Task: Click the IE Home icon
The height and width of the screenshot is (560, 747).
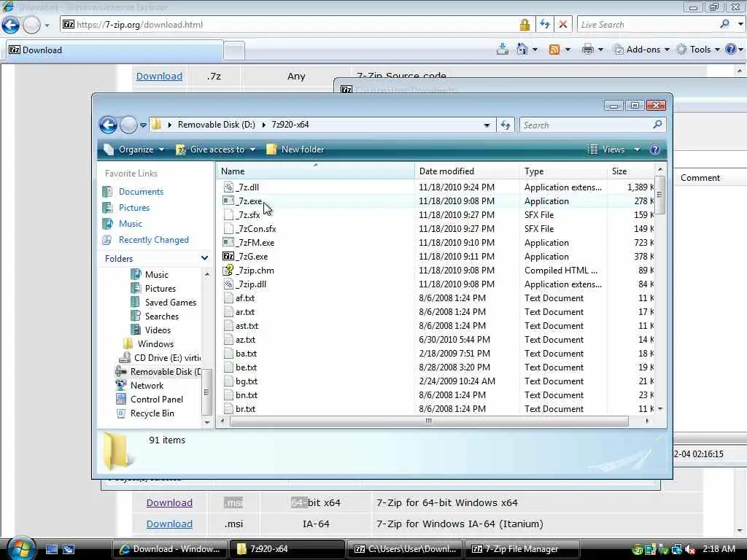Action: tap(522, 49)
